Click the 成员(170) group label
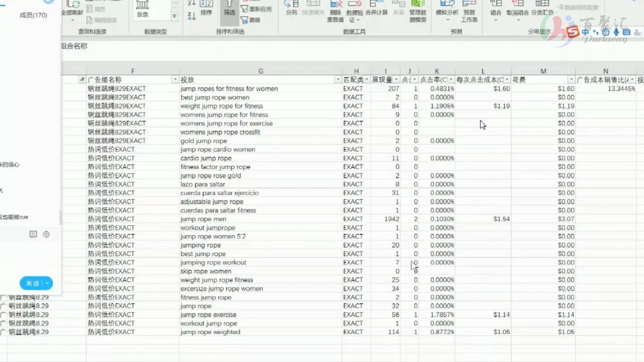This screenshot has width=644, height=362. [x=34, y=15]
